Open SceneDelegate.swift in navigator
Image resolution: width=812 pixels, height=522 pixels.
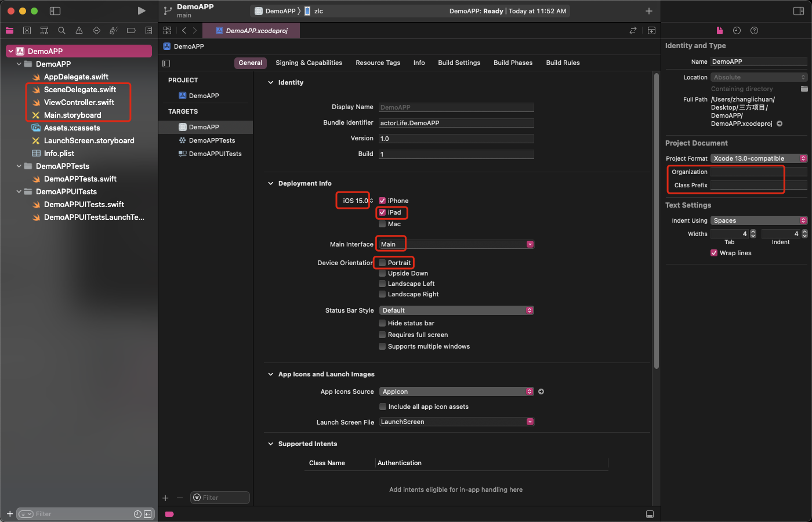pos(80,89)
